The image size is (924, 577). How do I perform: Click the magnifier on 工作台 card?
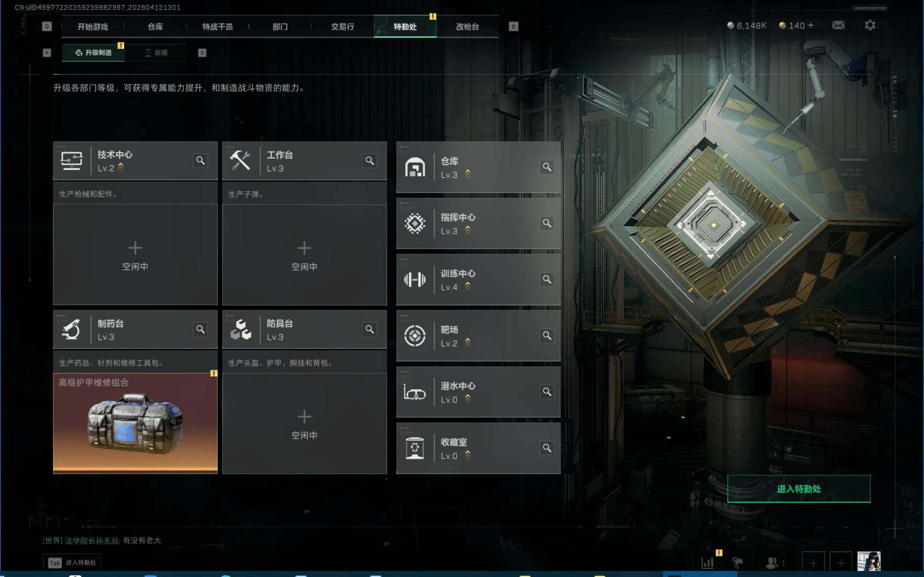coord(370,160)
